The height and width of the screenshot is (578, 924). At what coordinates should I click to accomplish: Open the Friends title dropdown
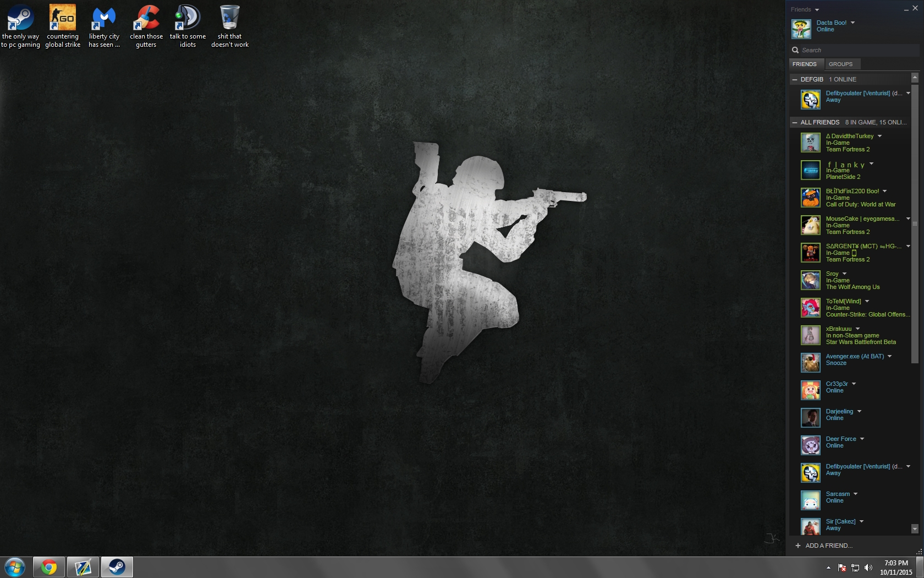tap(817, 10)
